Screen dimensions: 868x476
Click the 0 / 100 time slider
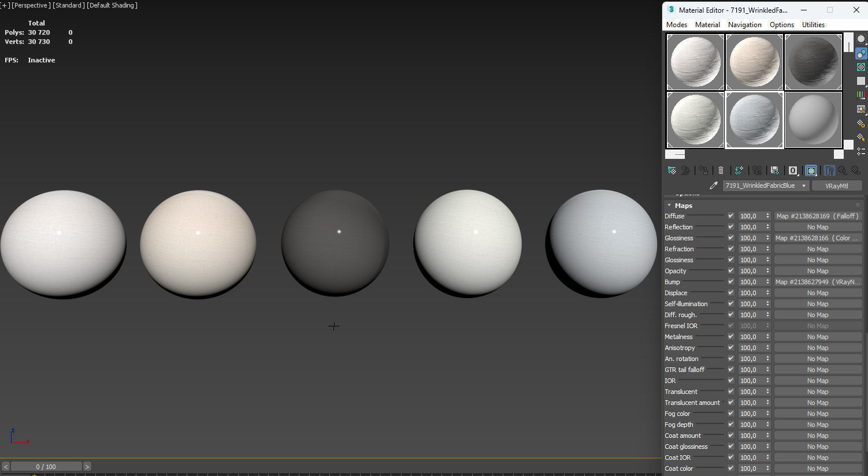click(46, 467)
